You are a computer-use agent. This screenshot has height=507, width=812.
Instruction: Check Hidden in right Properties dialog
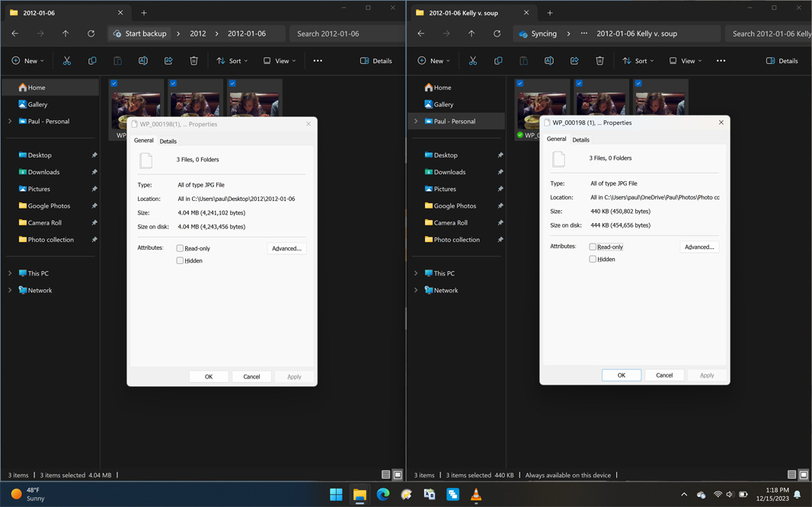[593, 260]
